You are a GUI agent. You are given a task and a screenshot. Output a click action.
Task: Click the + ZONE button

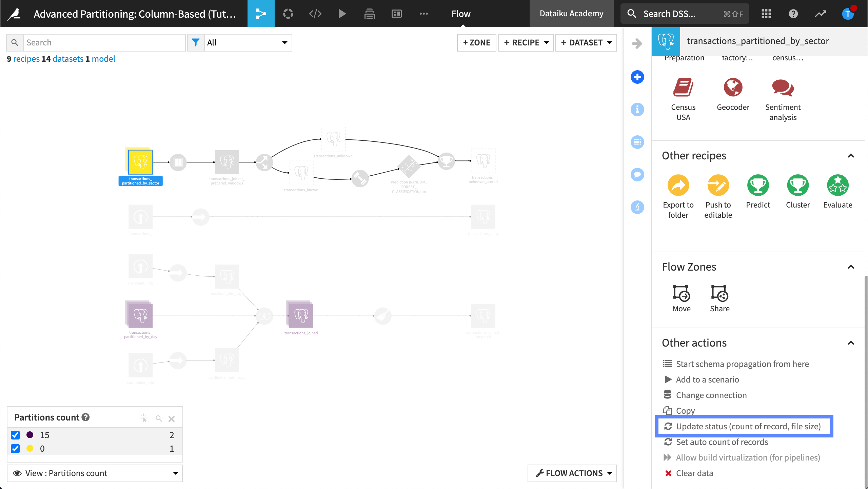tap(476, 42)
